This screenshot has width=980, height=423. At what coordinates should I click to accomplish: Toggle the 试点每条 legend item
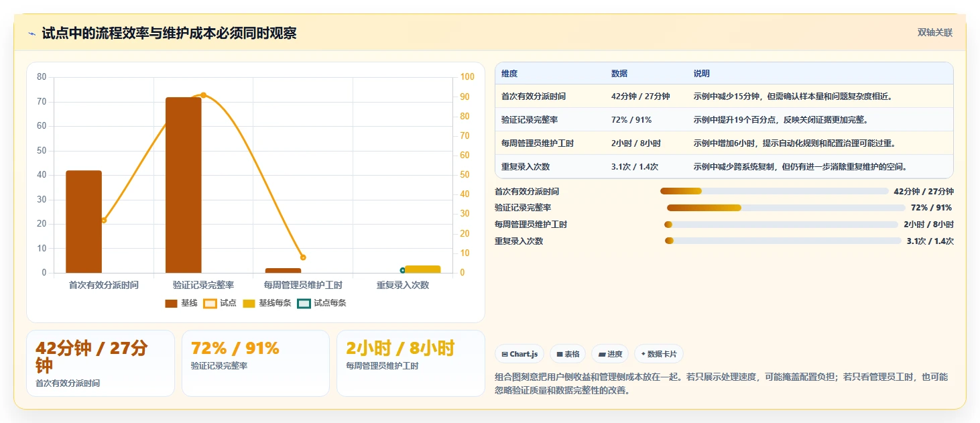tap(322, 303)
